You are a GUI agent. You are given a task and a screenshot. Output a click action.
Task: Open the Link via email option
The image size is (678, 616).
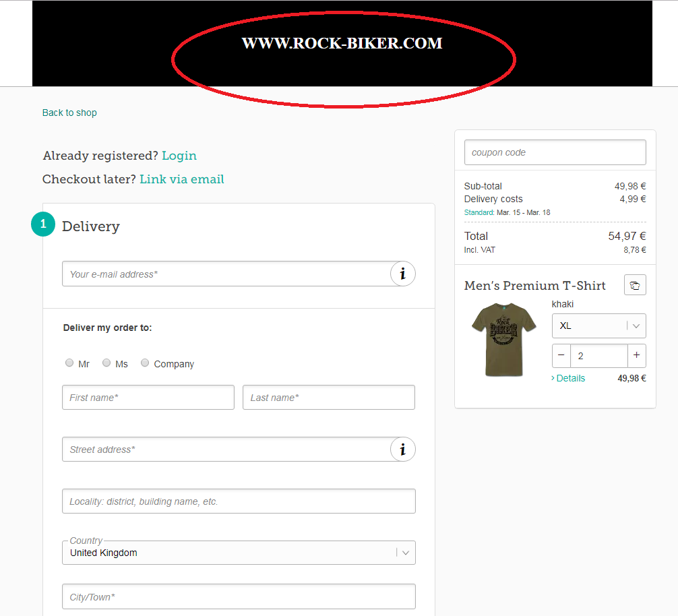tap(182, 179)
